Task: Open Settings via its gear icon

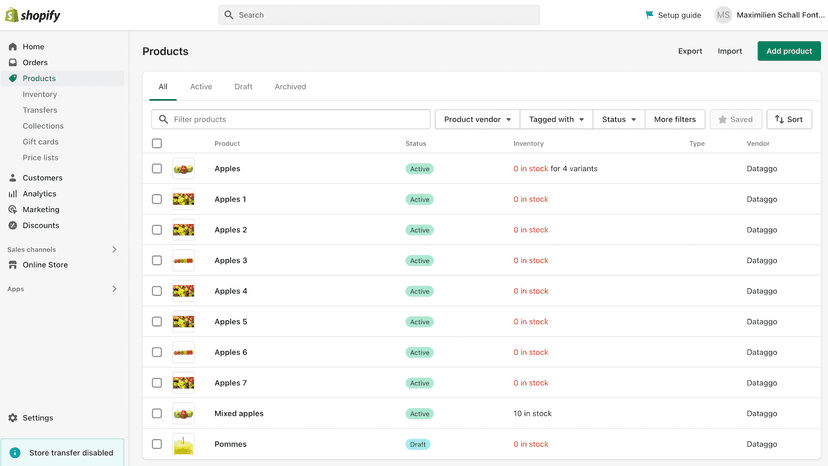Action: 13,417
